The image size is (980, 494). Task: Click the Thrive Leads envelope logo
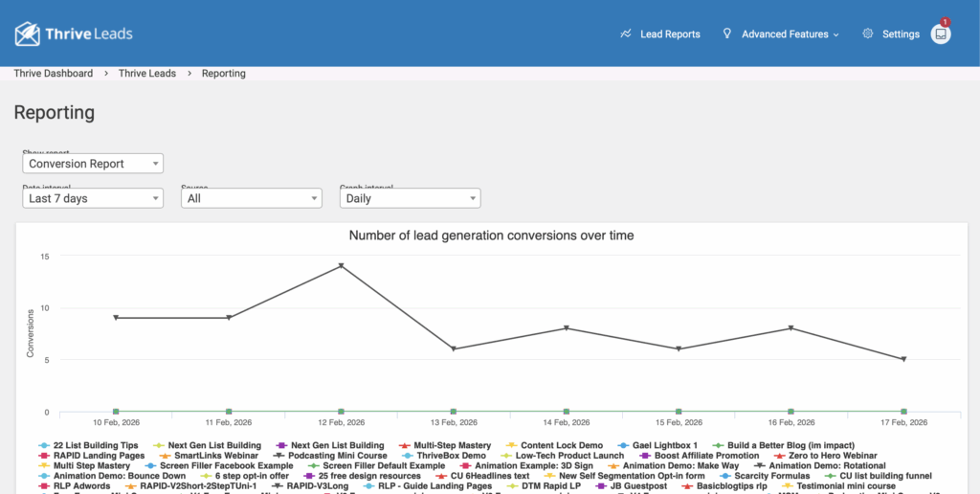(x=28, y=34)
